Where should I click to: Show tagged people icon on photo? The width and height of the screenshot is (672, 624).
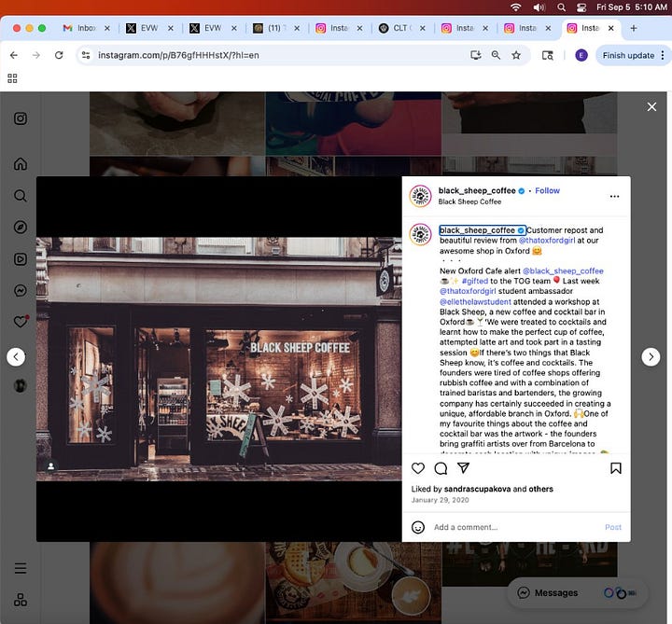coord(51,466)
